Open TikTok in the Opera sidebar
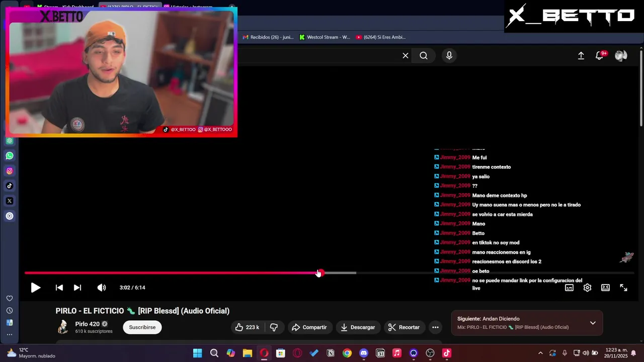The width and height of the screenshot is (644, 362). coord(10,186)
